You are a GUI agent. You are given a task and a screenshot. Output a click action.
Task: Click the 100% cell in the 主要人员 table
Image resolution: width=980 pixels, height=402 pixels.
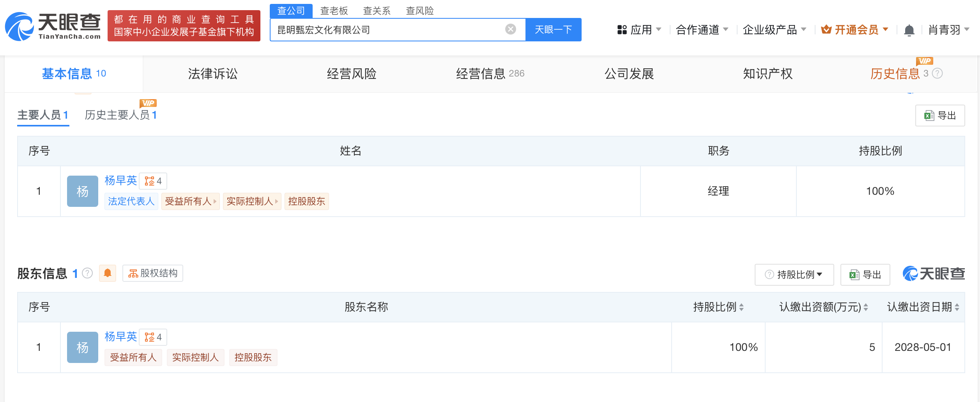880,191
